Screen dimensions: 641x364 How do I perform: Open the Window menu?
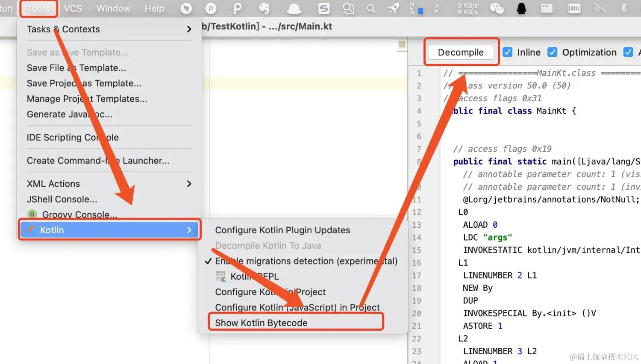pos(113,9)
